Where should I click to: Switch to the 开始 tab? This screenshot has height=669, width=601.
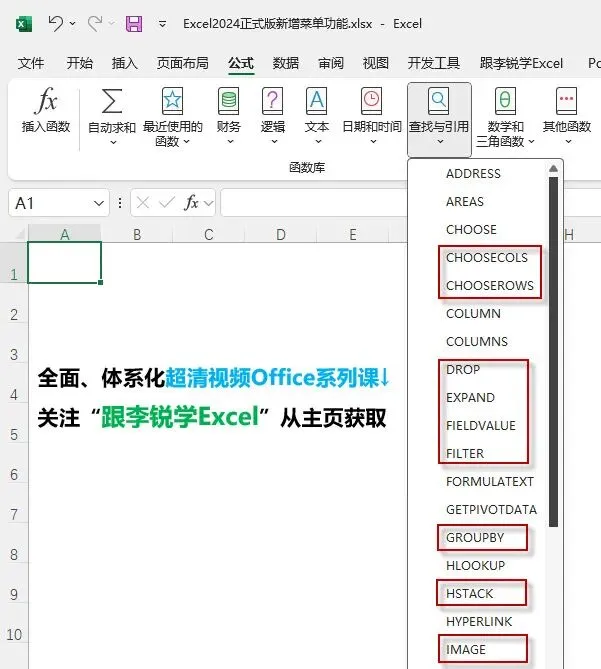click(79, 63)
